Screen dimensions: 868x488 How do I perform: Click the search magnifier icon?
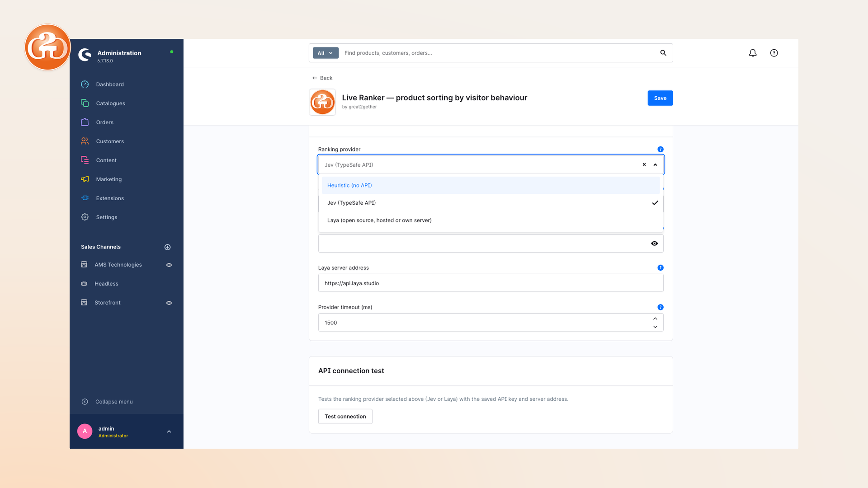tap(663, 53)
